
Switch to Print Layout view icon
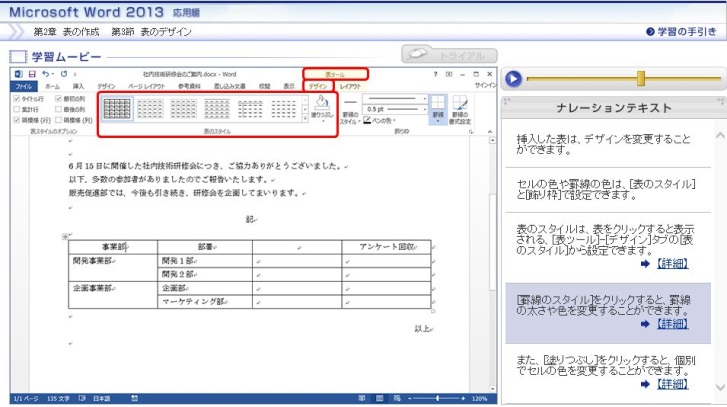point(379,398)
